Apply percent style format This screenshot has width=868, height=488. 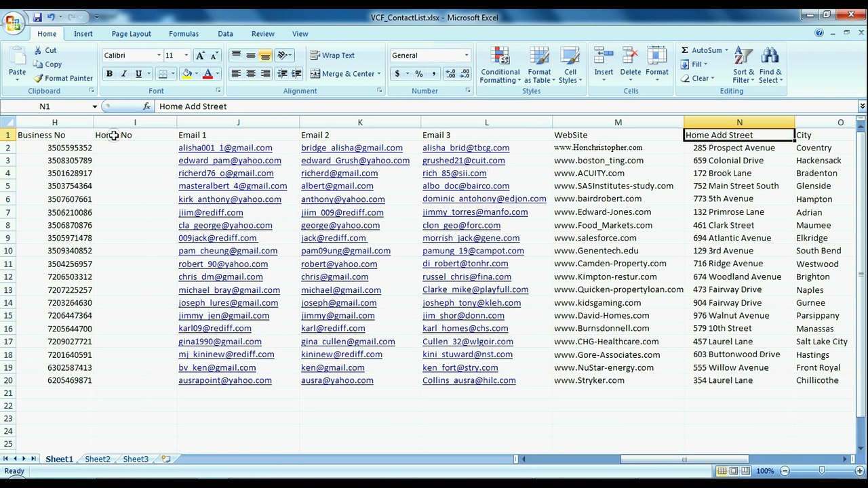(x=419, y=74)
